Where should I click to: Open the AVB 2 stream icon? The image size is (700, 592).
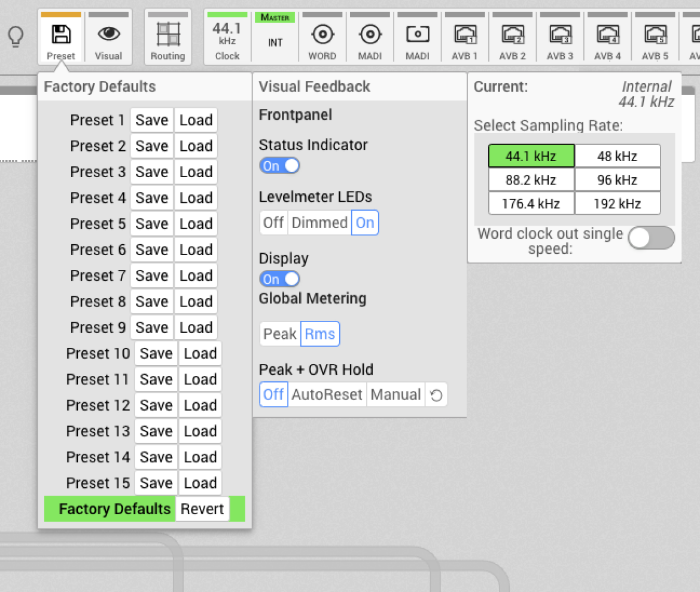click(513, 34)
